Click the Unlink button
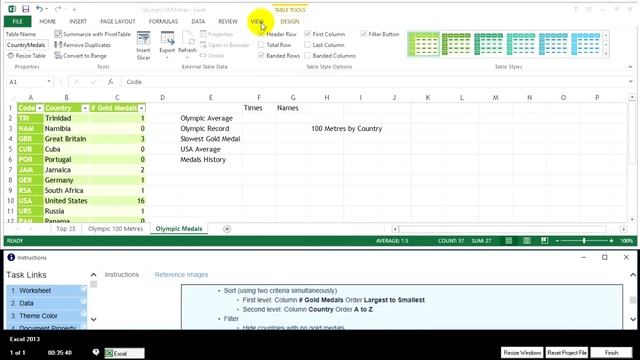 (x=212, y=56)
